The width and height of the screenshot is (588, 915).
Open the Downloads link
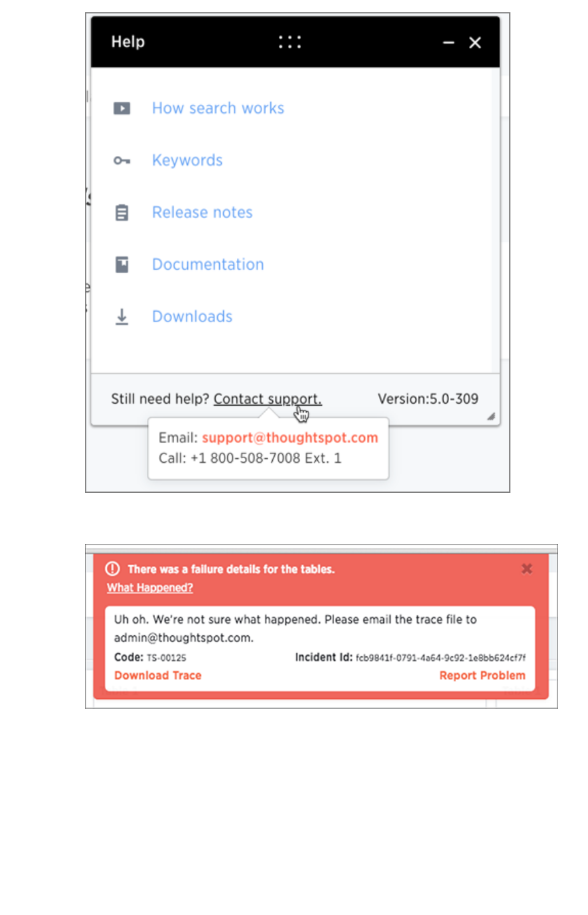click(192, 317)
